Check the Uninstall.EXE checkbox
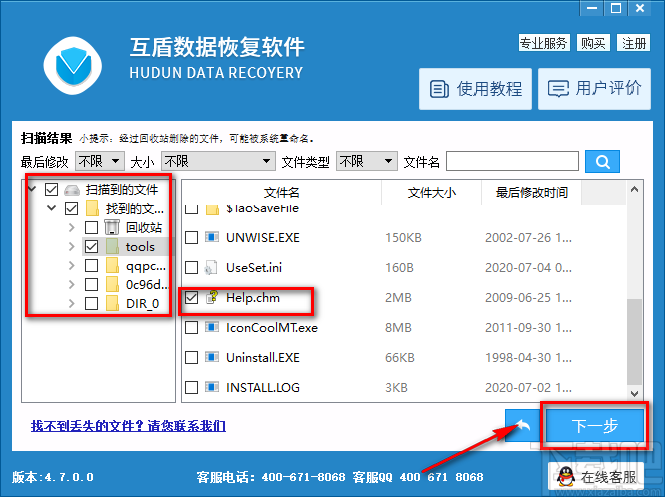Screen dimensions: 665x497 (191, 357)
